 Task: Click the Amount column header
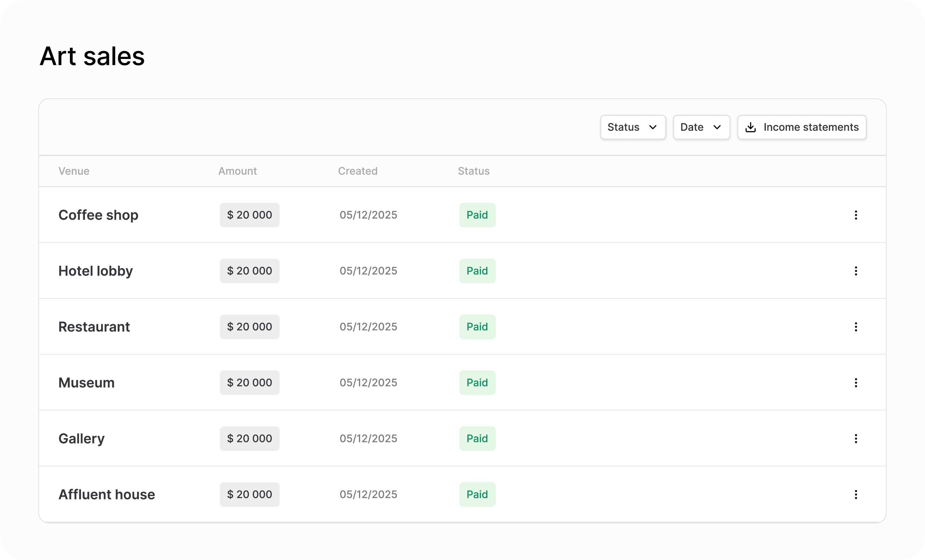238,171
